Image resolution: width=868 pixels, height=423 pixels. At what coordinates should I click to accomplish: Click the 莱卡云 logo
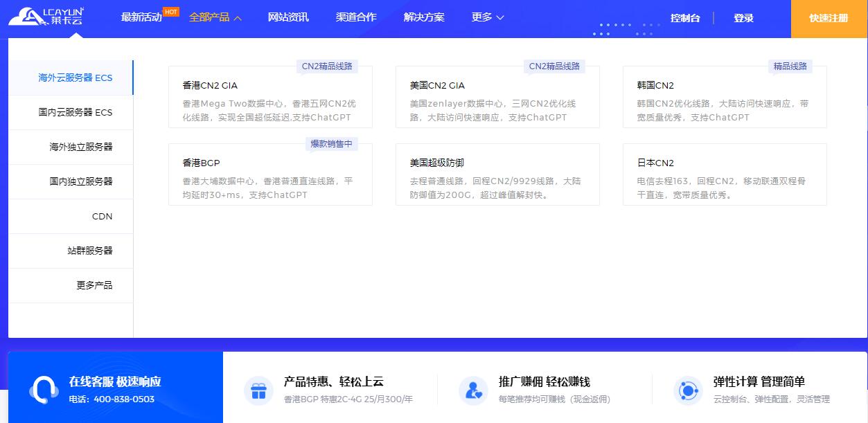(46, 17)
